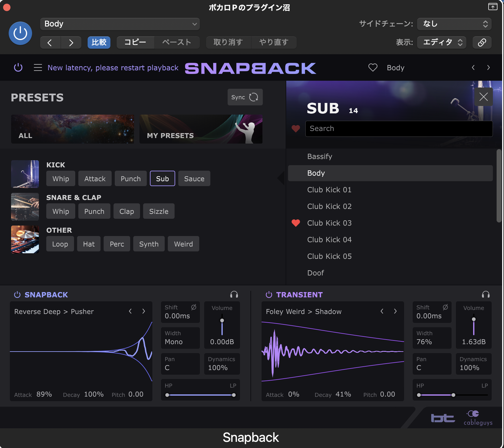The width and height of the screenshot is (504, 448).
Task: Click the preset list scrollbar
Action: 499,186
